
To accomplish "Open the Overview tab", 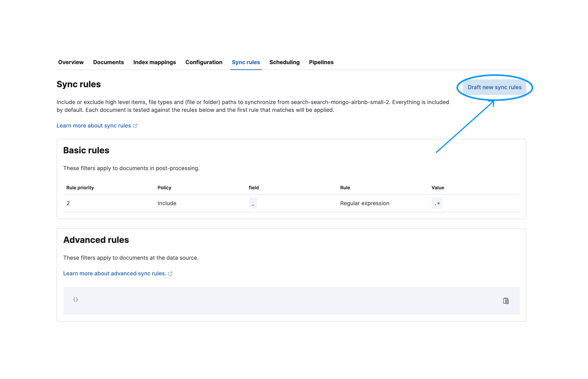I will point(71,62).
